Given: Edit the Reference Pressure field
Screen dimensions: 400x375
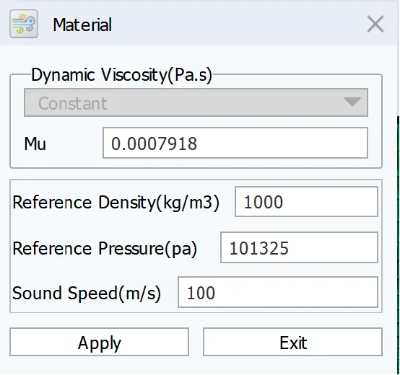Looking at the screenshot, I should [x=299, y=248].
